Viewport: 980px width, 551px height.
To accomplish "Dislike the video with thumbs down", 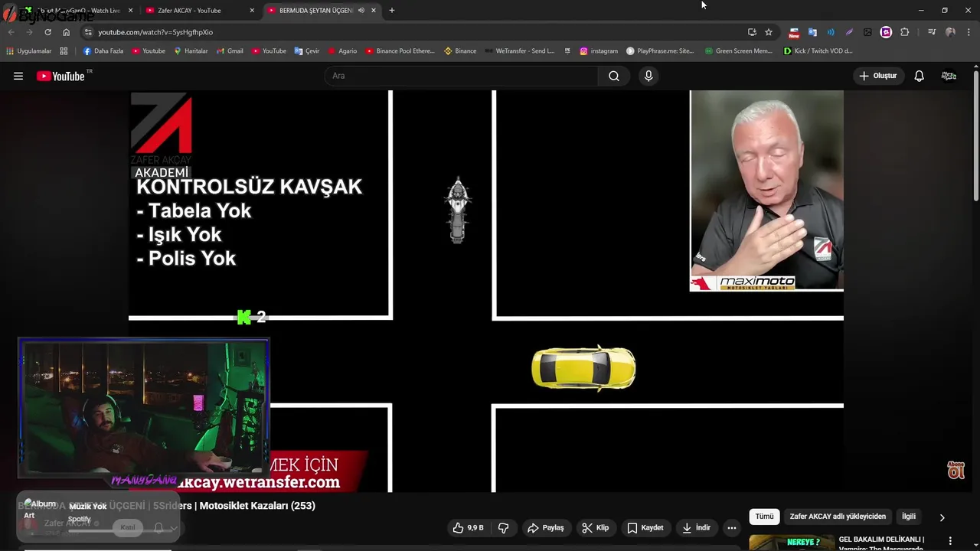I will click(x=504, y=528).
